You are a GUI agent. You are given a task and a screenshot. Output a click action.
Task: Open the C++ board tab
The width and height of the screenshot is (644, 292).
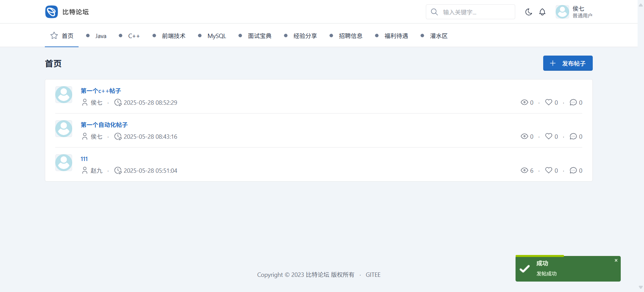129,36
